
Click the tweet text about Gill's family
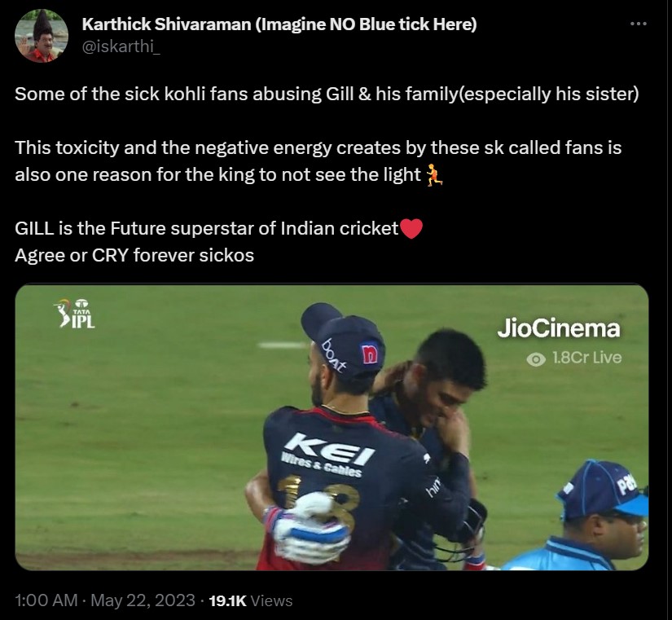click(327, 94)
